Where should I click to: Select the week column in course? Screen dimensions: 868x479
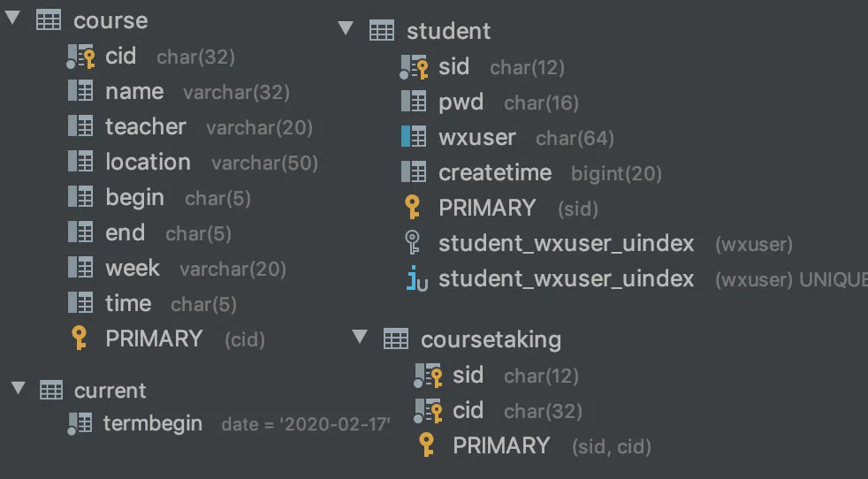[177, 269]
